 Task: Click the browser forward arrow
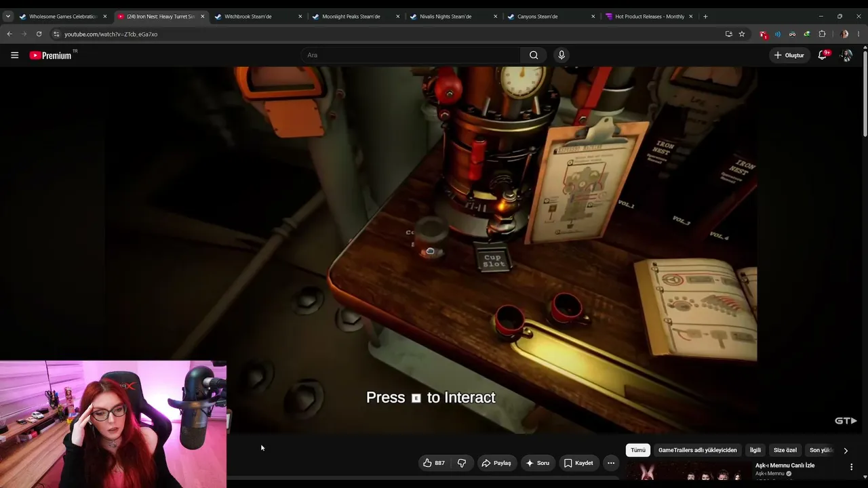[x=24, y=34]
